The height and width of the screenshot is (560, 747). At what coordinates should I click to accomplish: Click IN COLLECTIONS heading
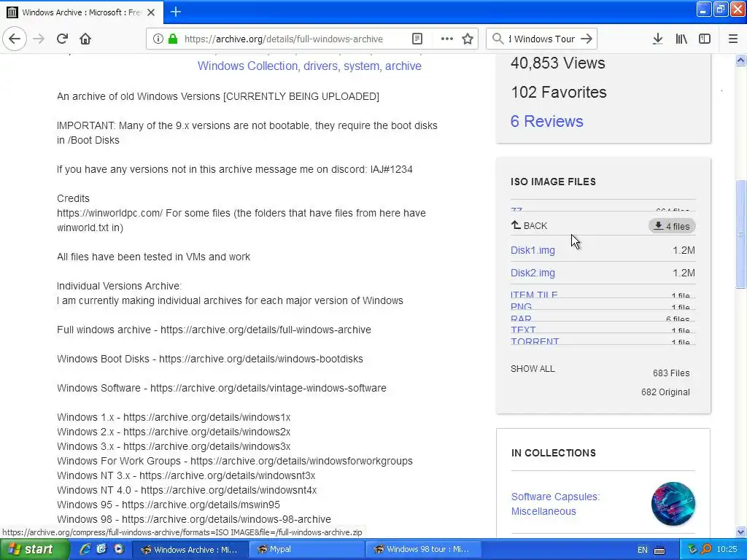(554, 453)
